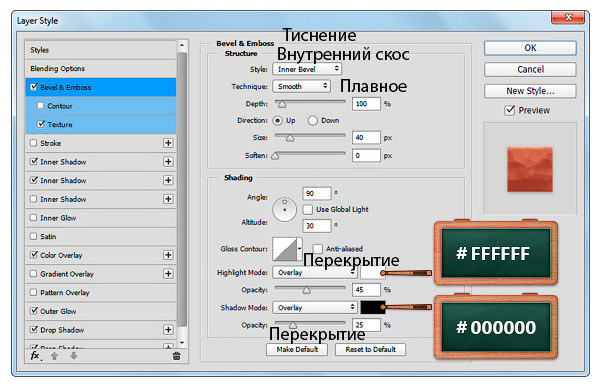Add another Color Overlay with plus
Image resolution: width=600 pixels, height=387 pixels.
(x=168, y=255)
